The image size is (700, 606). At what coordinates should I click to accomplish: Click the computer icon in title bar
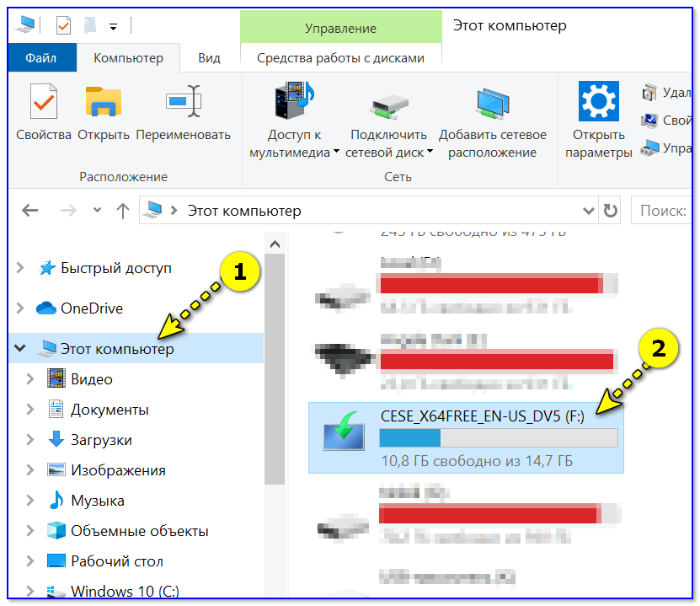pos(25,24)
